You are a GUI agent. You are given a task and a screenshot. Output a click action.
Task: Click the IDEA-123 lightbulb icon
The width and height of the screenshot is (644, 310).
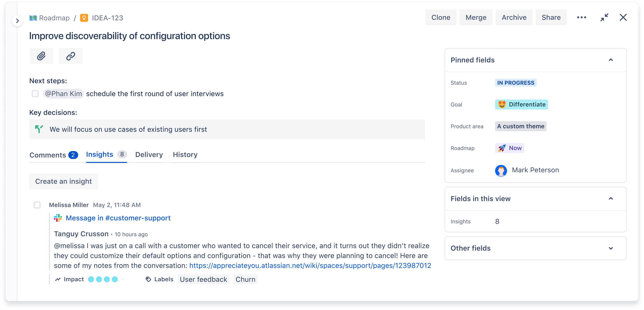tap(84, 18)
